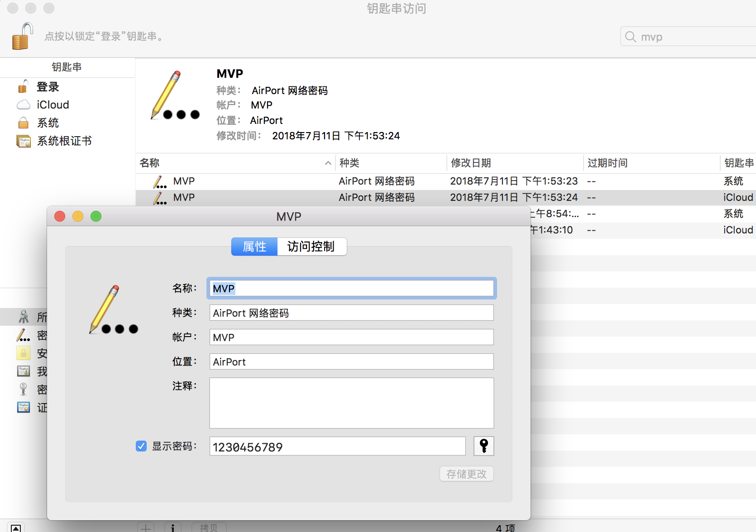Click the 登录 unlocked padlock icon
Screen dimensions: 756x532
point(23,86)
